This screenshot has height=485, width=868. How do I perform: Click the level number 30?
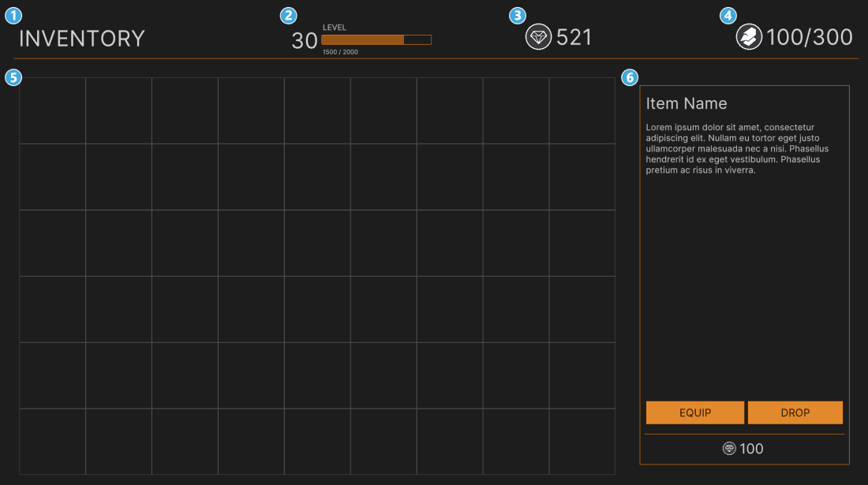coord(304,40)
